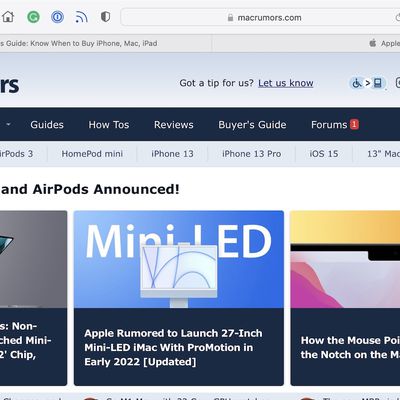Select the AirPods 3 topic link
Screen dimensions: 400x400
(16, 154)
